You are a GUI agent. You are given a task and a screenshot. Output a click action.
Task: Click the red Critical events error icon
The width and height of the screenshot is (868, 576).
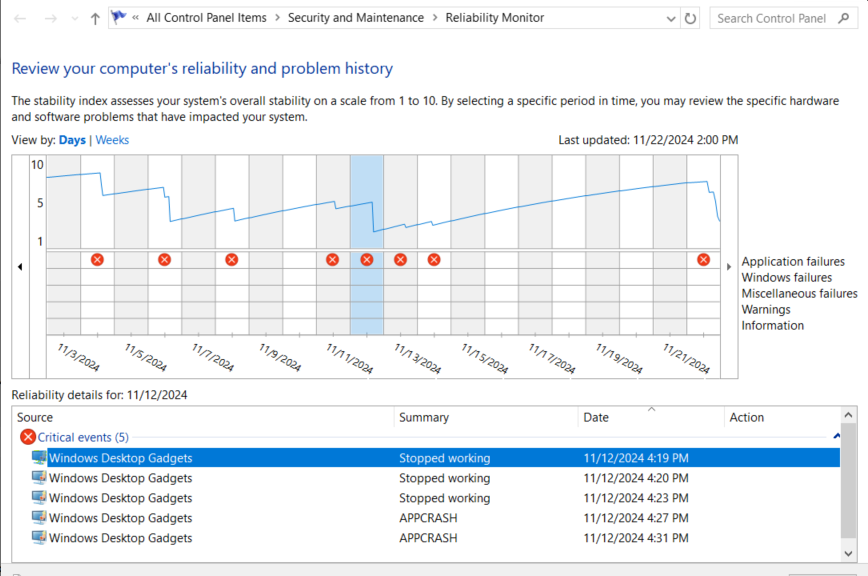click(28, 437)
